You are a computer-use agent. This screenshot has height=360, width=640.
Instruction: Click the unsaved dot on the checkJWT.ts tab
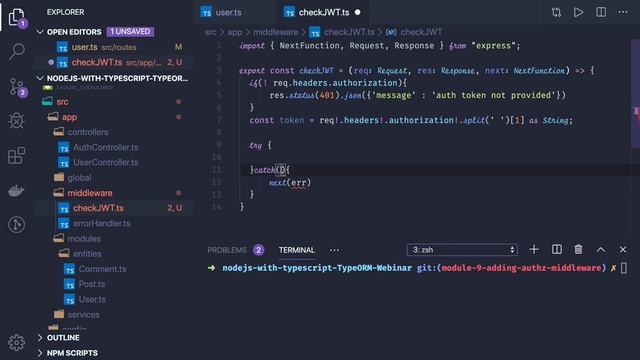coord(358,12)
